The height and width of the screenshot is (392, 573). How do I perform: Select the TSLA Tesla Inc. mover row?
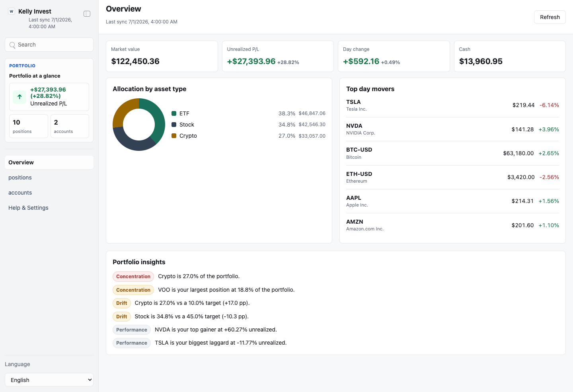452,105
